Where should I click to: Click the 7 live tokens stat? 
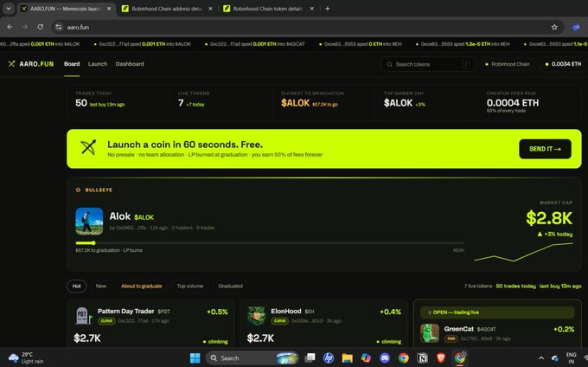tap(181, 103)
